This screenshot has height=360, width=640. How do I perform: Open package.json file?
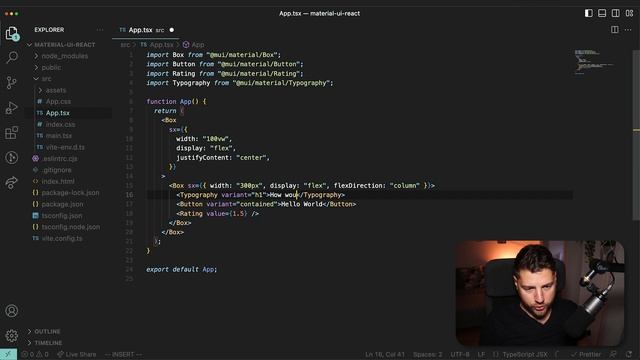(x=62, y=204)
